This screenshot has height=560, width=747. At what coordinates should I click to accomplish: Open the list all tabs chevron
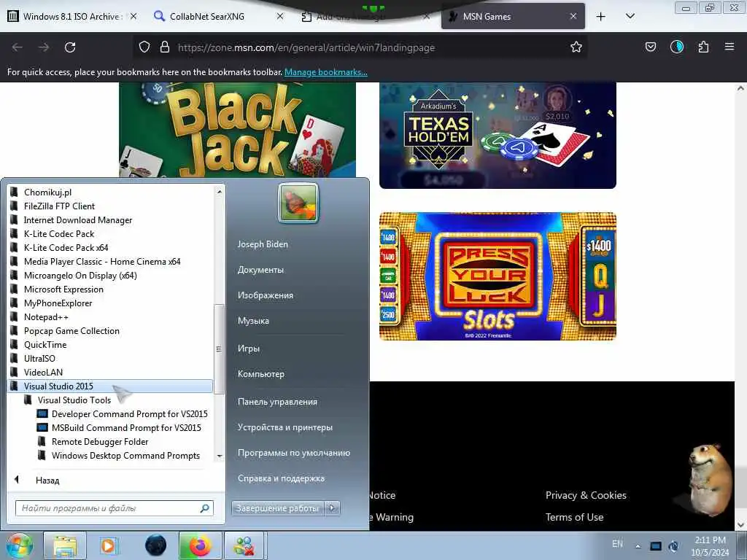(630, 16)
